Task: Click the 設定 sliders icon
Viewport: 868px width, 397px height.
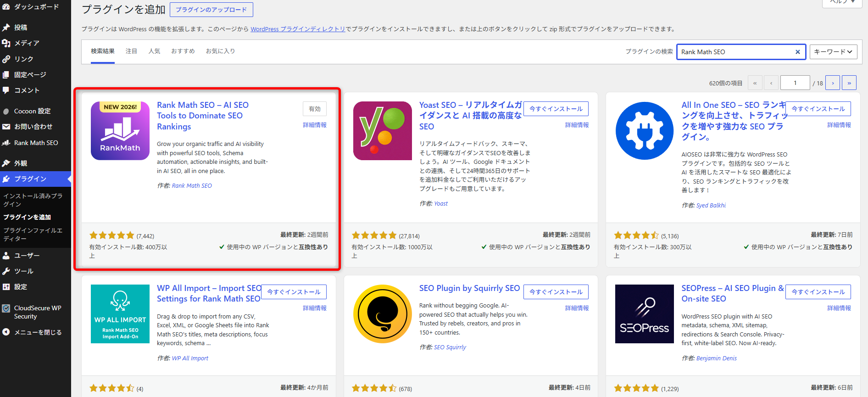Action: (6, 287)
